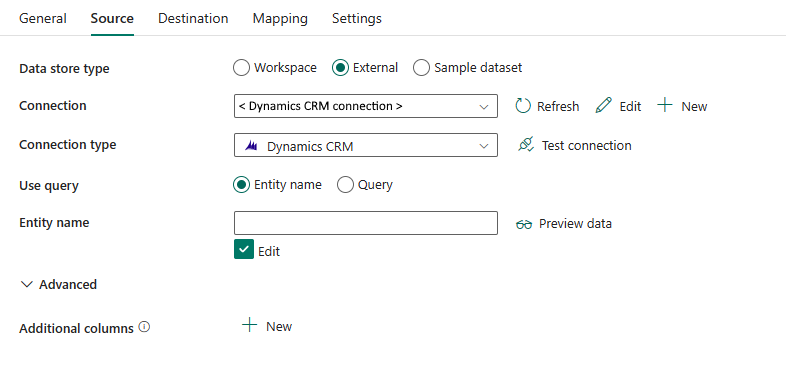Screen dimensions: 786x366
Task: Select the External data store type
Action: 340,68
